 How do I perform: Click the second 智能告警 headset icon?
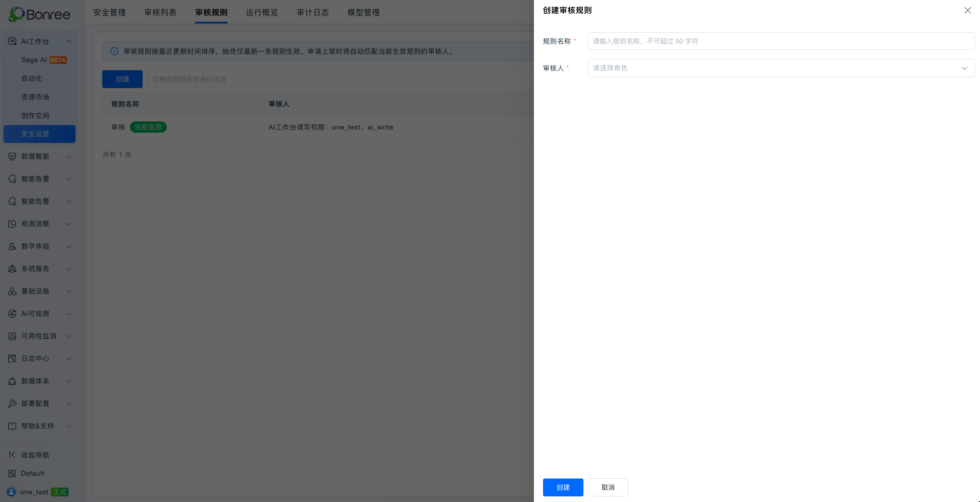(x=12, y=201)
